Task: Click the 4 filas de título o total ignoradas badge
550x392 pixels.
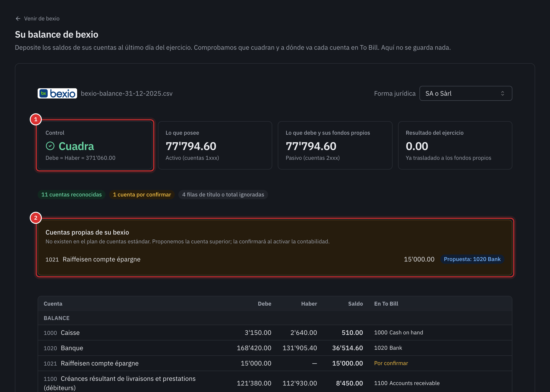Action: [x=223, y=195]
